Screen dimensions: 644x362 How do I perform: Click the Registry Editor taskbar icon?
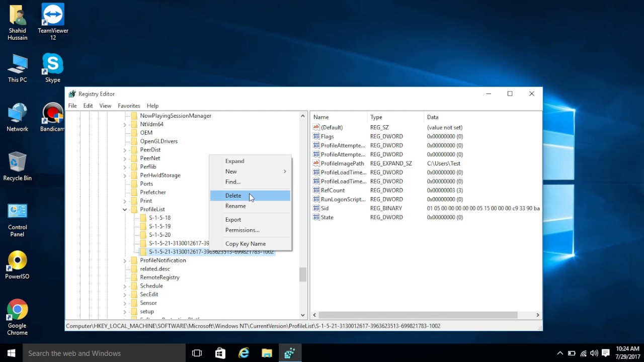pos(289,353)
